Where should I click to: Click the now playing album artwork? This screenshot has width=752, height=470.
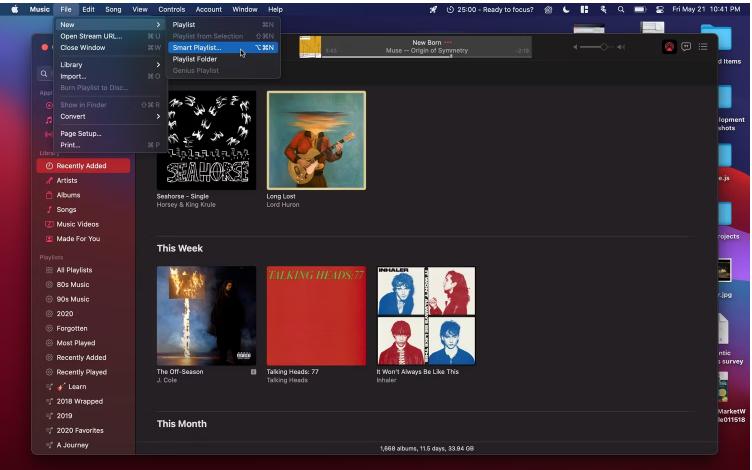click(310, 47)
